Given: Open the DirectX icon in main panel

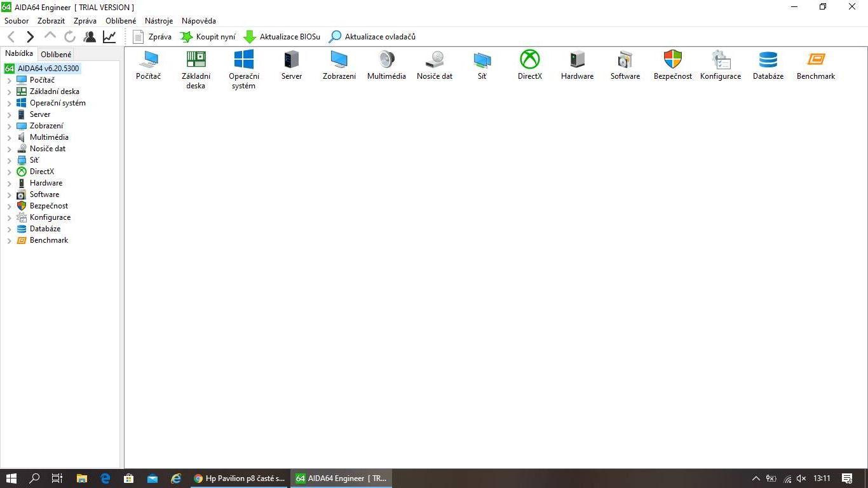Looking at the screenshot, I should (530, 60).
